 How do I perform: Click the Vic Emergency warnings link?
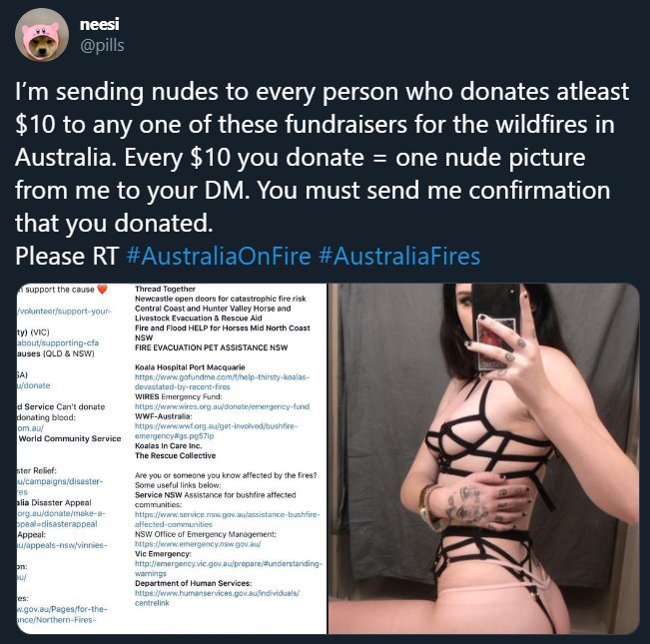pyautogui.click(x=228, y=568)
